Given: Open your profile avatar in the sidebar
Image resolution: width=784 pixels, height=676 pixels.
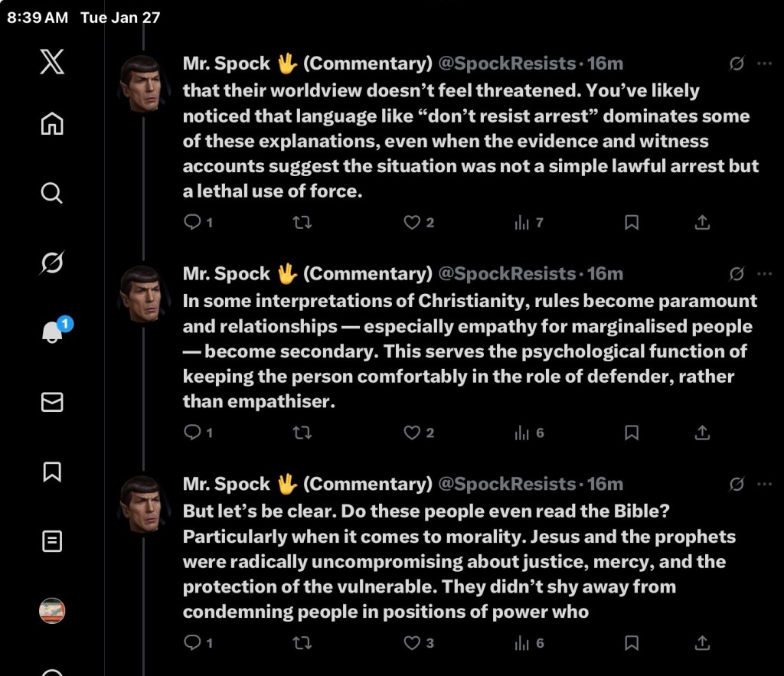Looking at the screenshot, I should coord(52,610).
